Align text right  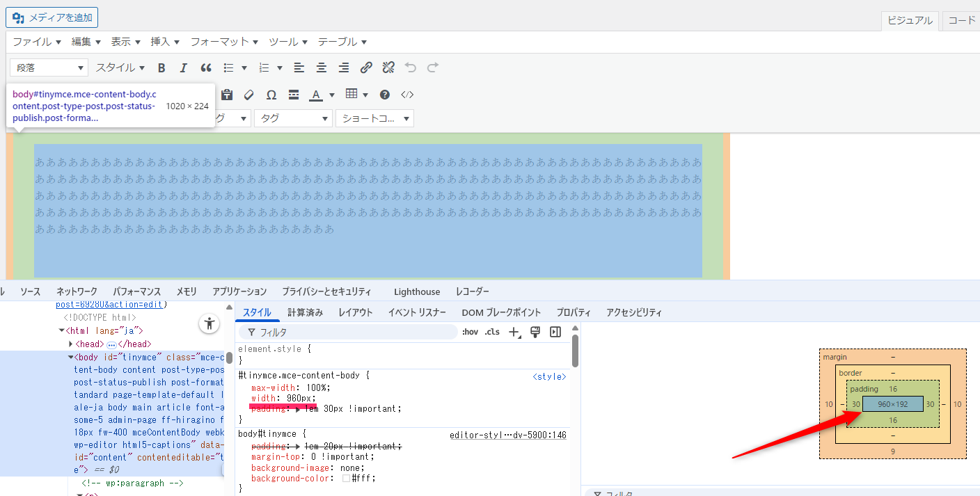344,67
